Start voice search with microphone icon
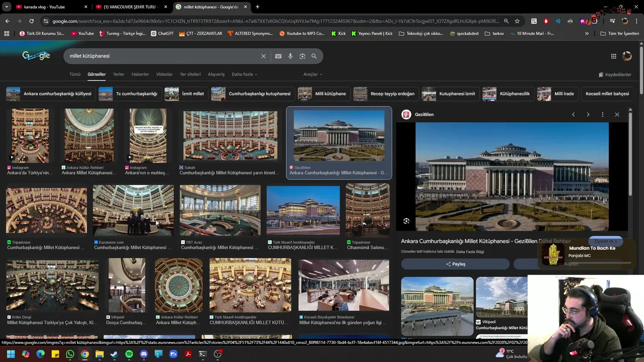 [x=290, y=56]
